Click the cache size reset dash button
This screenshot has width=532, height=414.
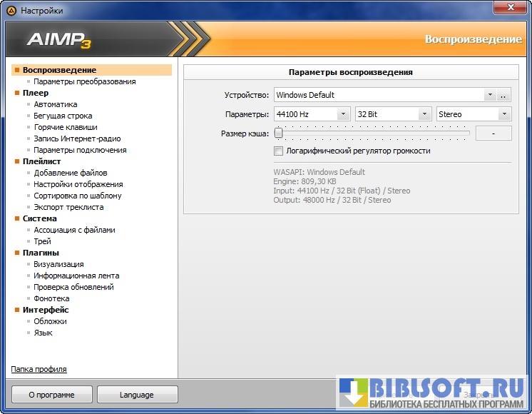493,133
